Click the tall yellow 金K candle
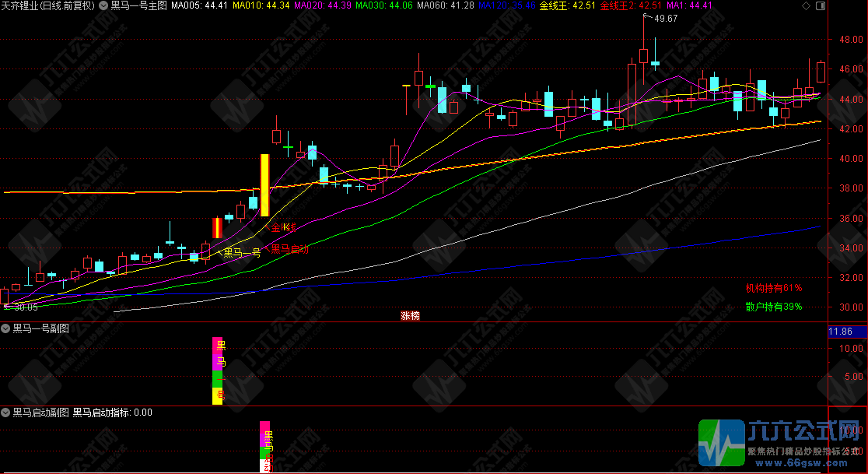 (x=264, y=185)
